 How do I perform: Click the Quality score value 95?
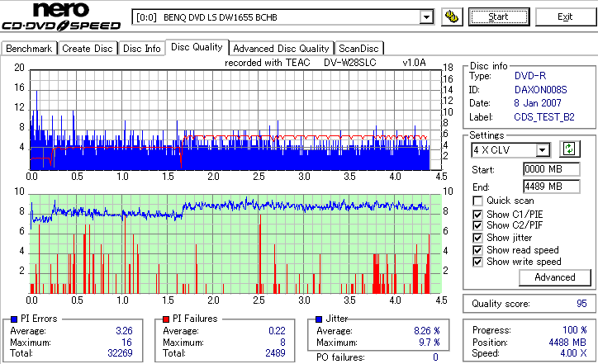[x=581, y=304]
